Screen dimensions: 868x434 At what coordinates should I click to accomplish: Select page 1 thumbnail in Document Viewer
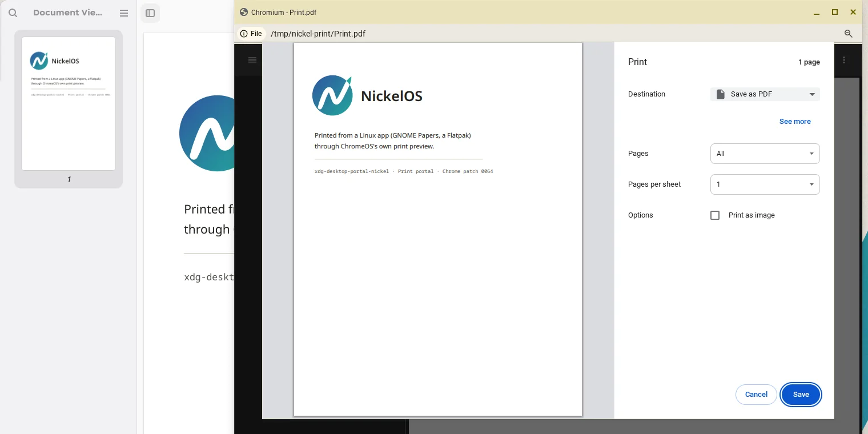pos(69,103)
